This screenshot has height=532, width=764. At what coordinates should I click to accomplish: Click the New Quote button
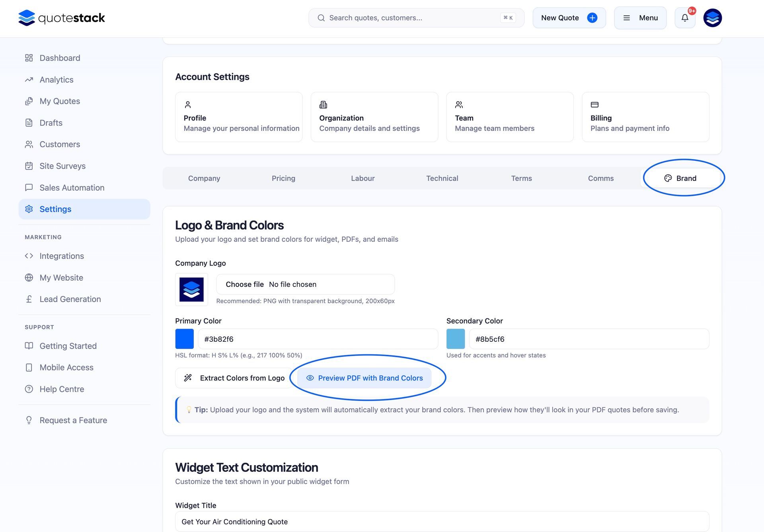pos(569,18)
